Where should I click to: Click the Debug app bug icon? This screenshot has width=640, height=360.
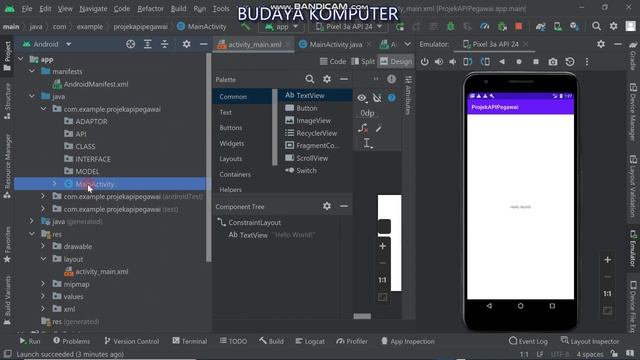pos(451,27)
